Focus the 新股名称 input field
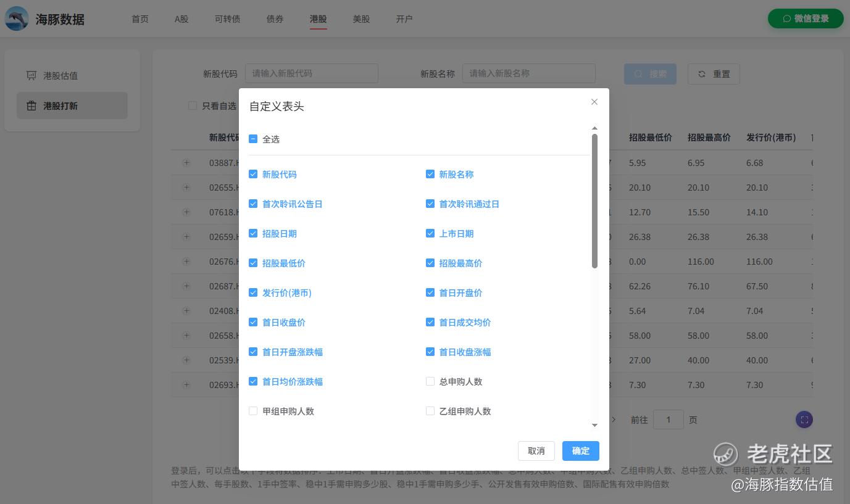Viewport: 850px width, 504px height. pos(529,73)
